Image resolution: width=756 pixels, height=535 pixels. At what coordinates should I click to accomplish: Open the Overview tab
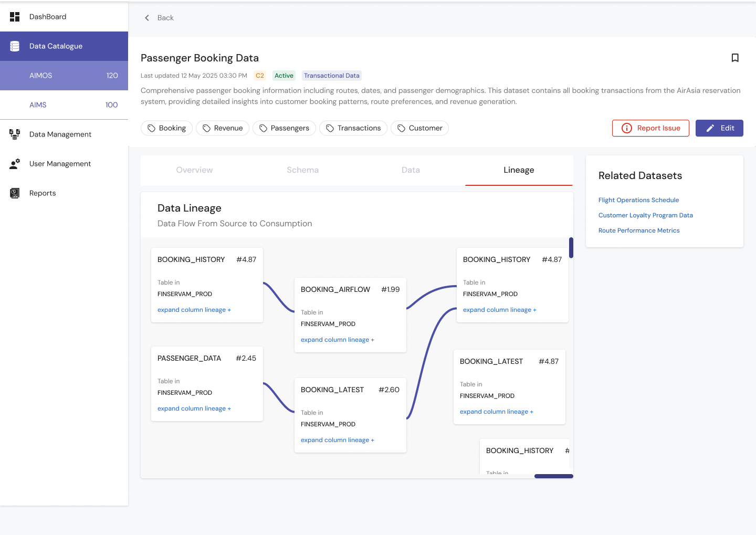click(x=194, y=170)
